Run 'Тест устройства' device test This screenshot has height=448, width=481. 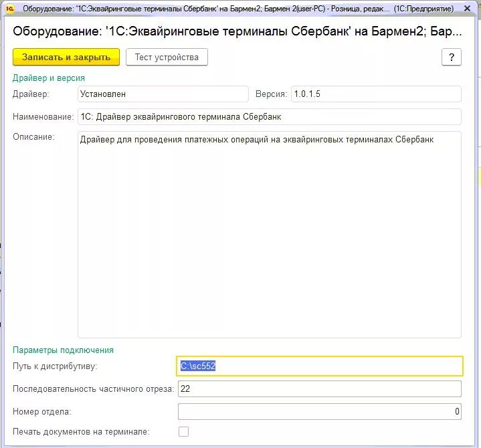(167, 57)
